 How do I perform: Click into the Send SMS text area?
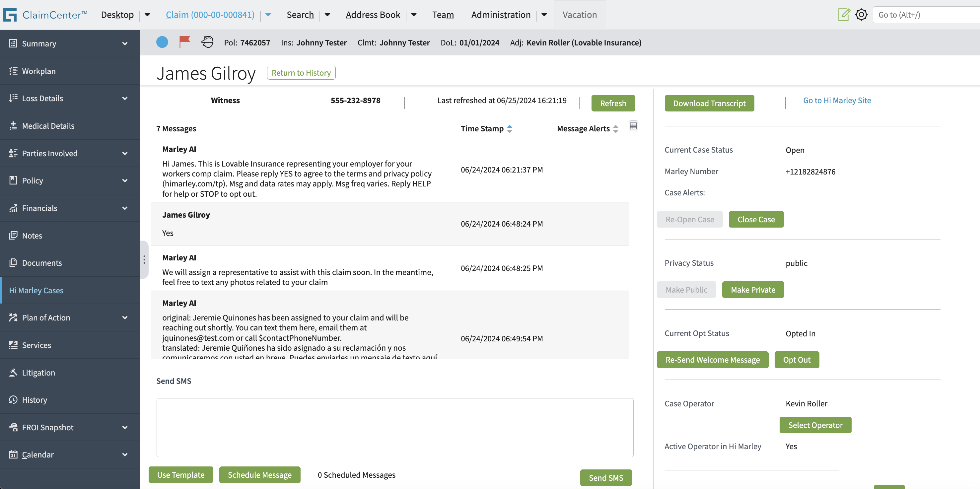pyautogui.click(x=394, y=427)
